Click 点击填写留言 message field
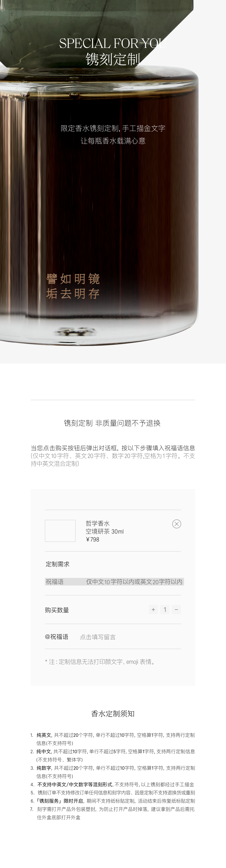226x868 pixels. tap(98, 637)
